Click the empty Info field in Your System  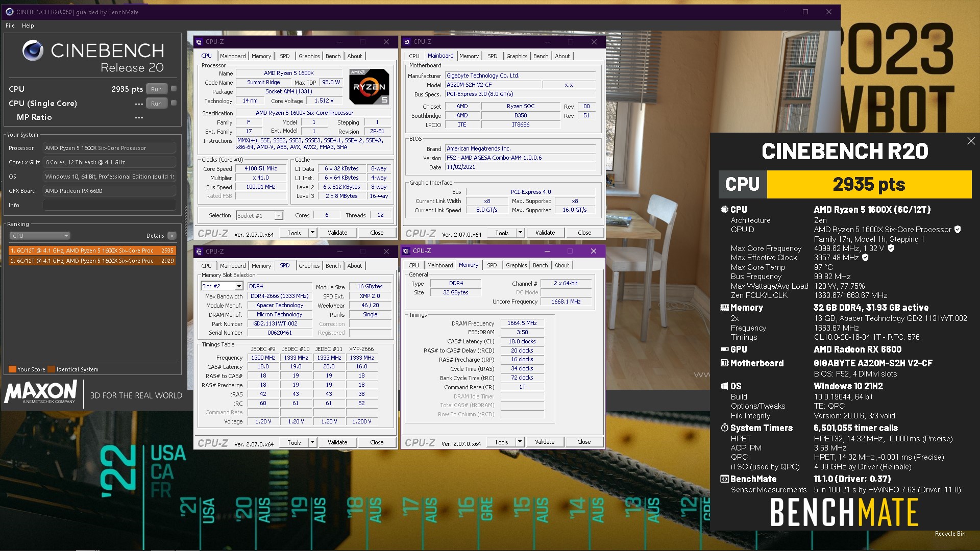click(109, 205)
